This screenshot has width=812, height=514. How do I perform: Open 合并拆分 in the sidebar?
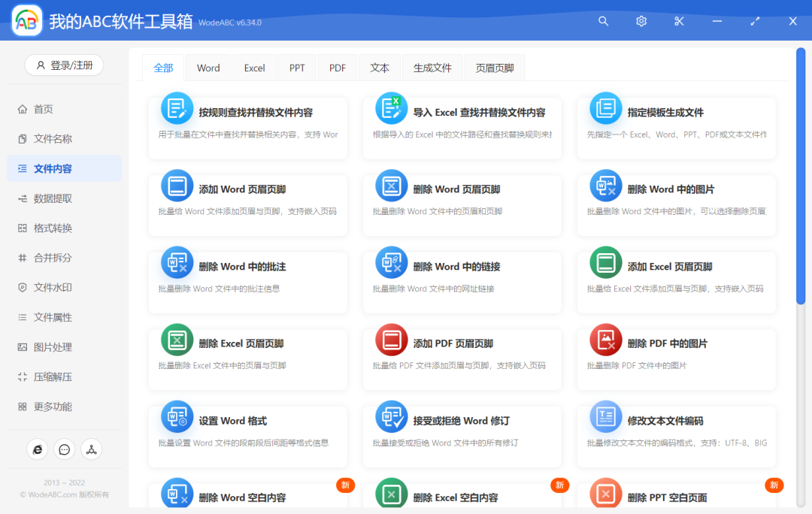[x=64, y=258]
